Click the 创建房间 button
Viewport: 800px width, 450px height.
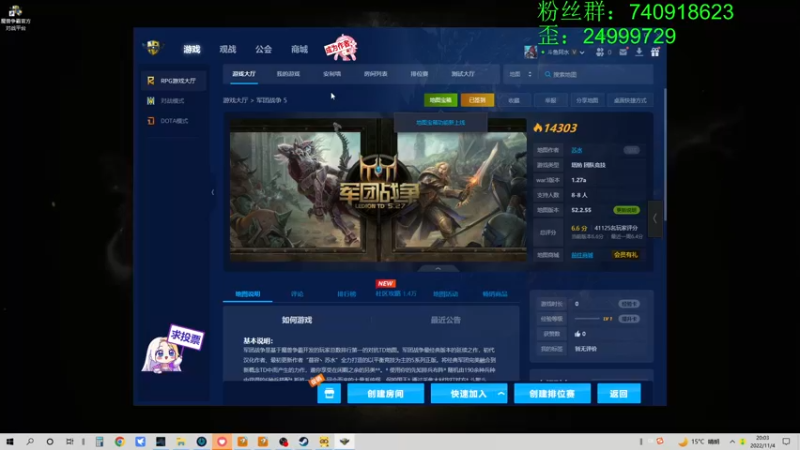point(386,393)
